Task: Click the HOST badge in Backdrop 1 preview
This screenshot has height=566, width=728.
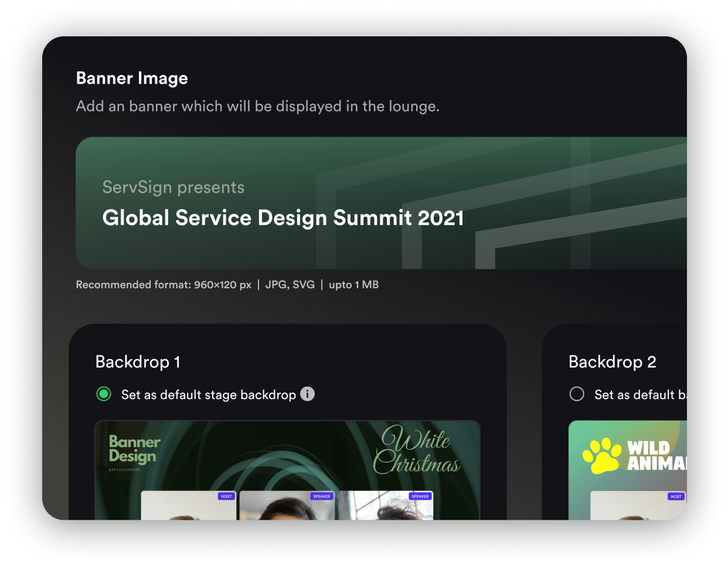Action: point(226,496)
